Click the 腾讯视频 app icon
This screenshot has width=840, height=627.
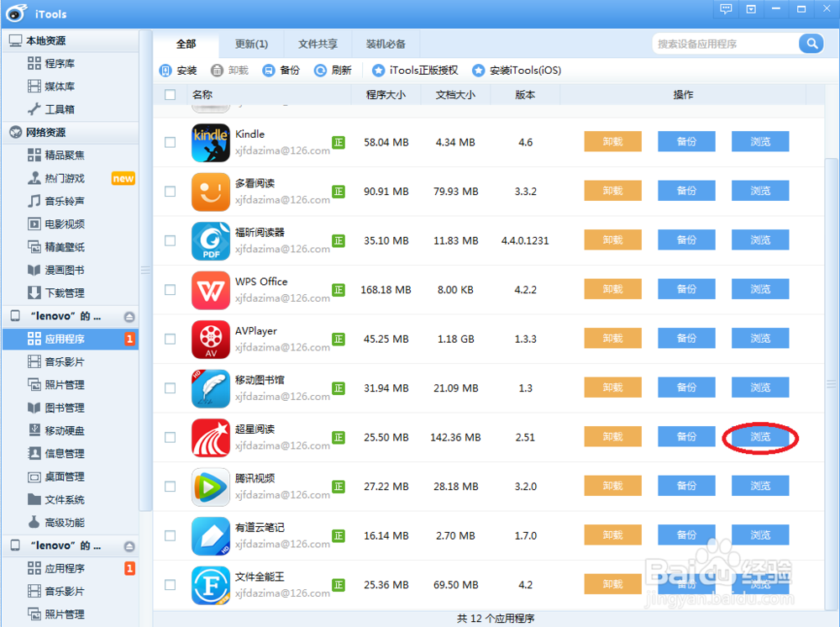pos(211,487)
